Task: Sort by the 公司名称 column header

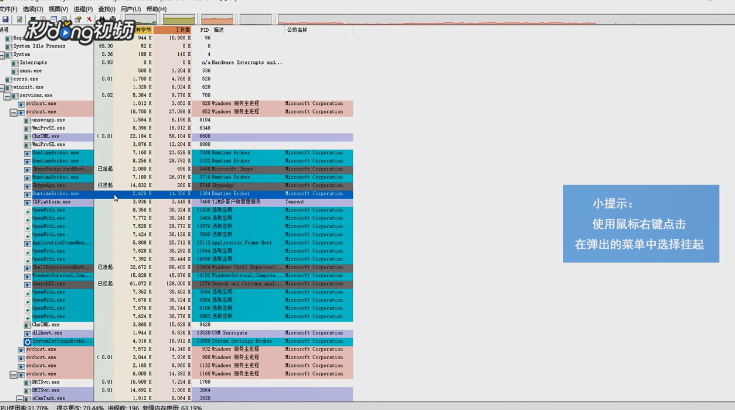Action: coord(318,30)
